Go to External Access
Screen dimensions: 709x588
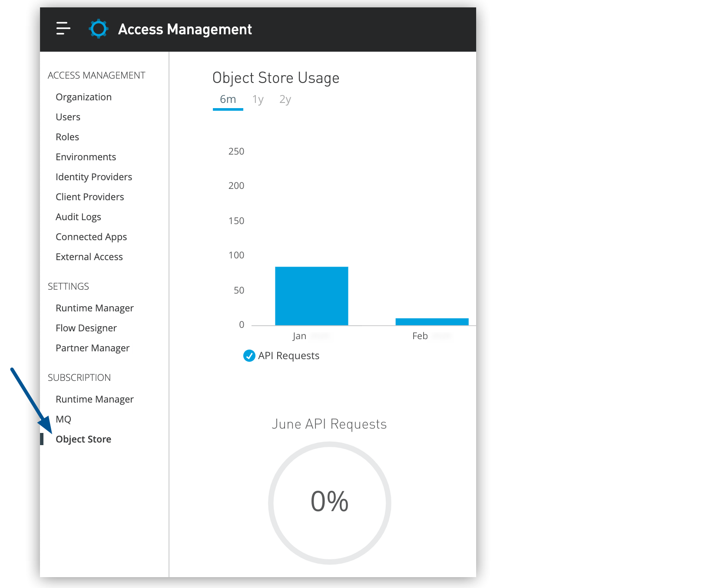[x=89, y=257]
